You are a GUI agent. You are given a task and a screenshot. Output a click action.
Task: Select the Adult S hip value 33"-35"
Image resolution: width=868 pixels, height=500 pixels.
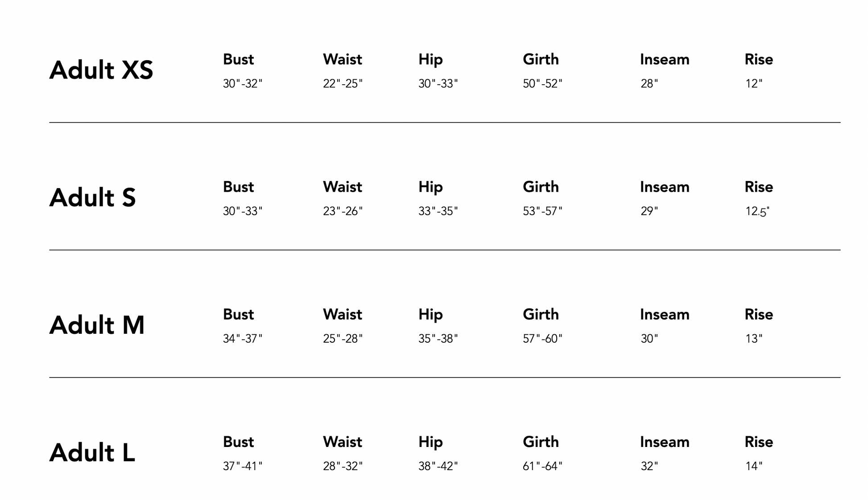pos(438,211)
